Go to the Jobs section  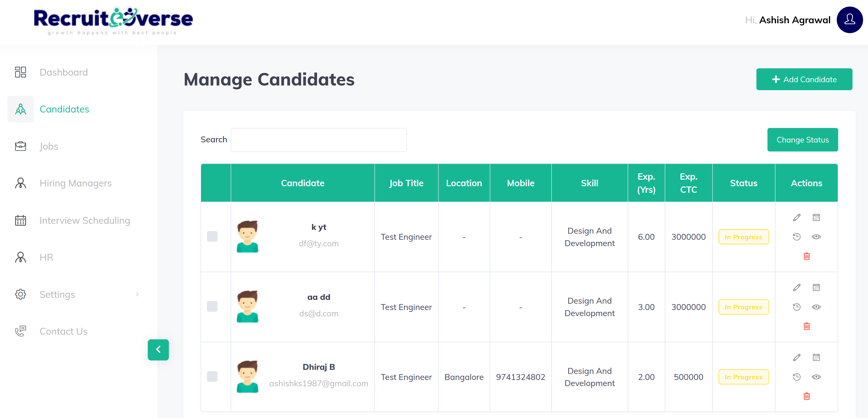tap(49, 146)
